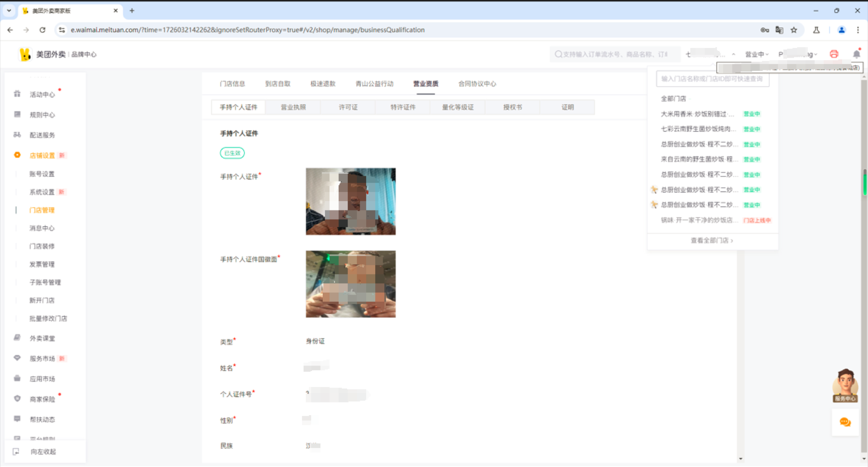Open 批量修改门店 in sidebar
This screenshot has width=868, height=467.
[x=48, y=318]
